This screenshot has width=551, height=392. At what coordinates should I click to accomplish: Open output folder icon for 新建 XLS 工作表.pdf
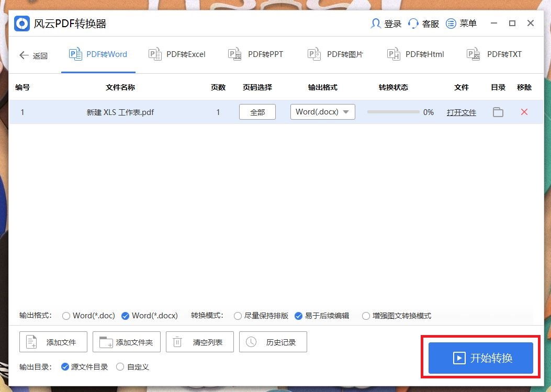click(x=498, y=112)
